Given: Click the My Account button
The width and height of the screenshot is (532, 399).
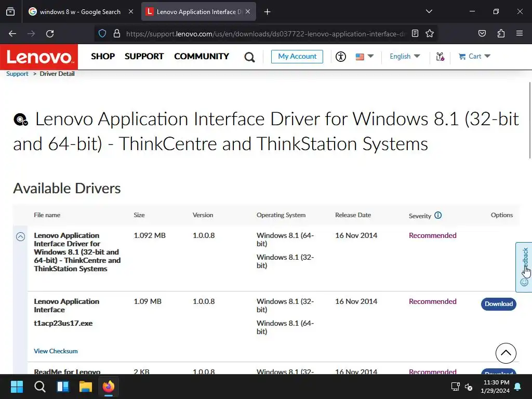Looking at the screenshot, I should click(297, 56).
